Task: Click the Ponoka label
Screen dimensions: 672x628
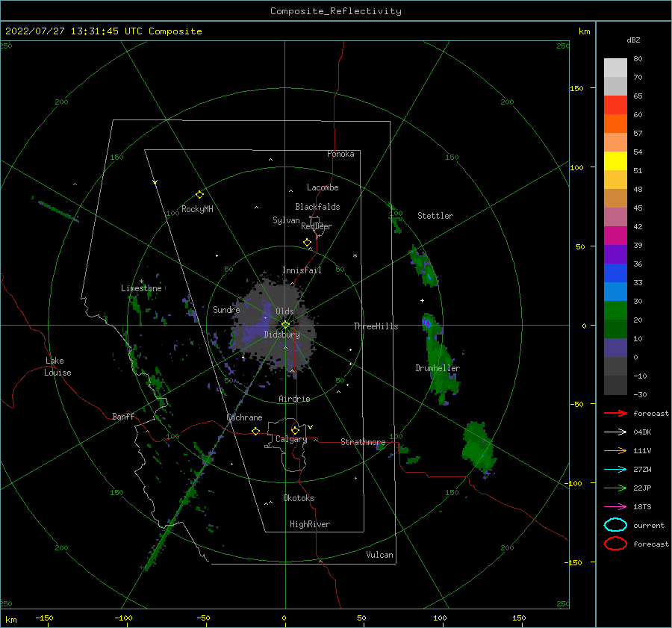Action: pyautogui.click(x=340, y=154)
